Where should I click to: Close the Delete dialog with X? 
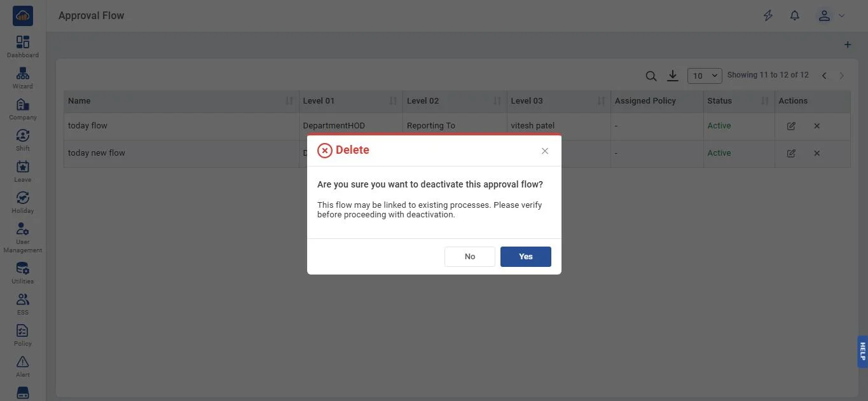pyautogui.click(x=544, y=151)
